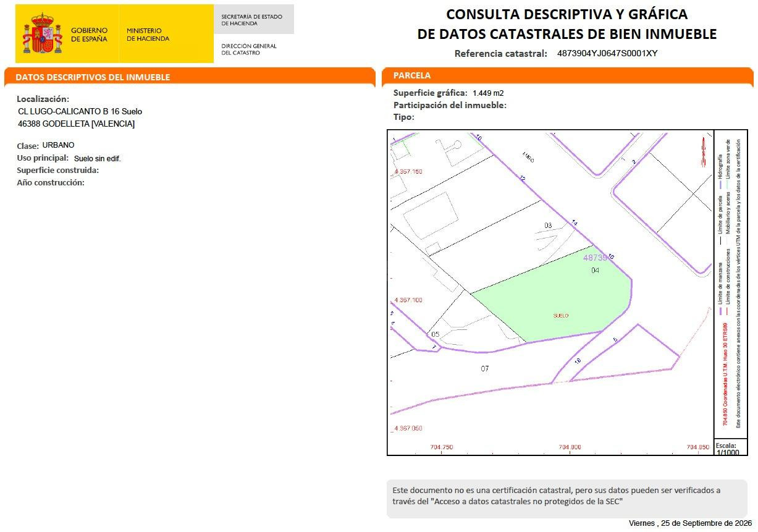Click the 704.800 coordinate label

pyautogui.click(x=570, y=447)
